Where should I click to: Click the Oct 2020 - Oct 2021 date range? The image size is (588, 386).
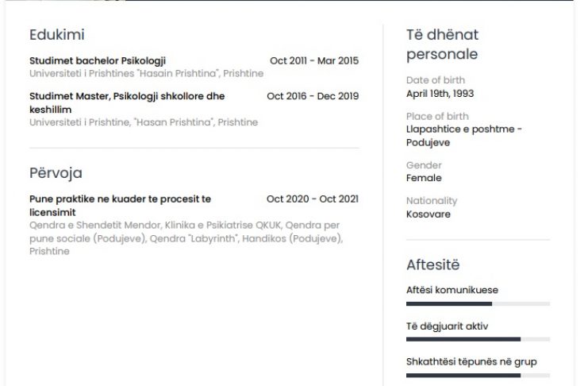[313, 199]
